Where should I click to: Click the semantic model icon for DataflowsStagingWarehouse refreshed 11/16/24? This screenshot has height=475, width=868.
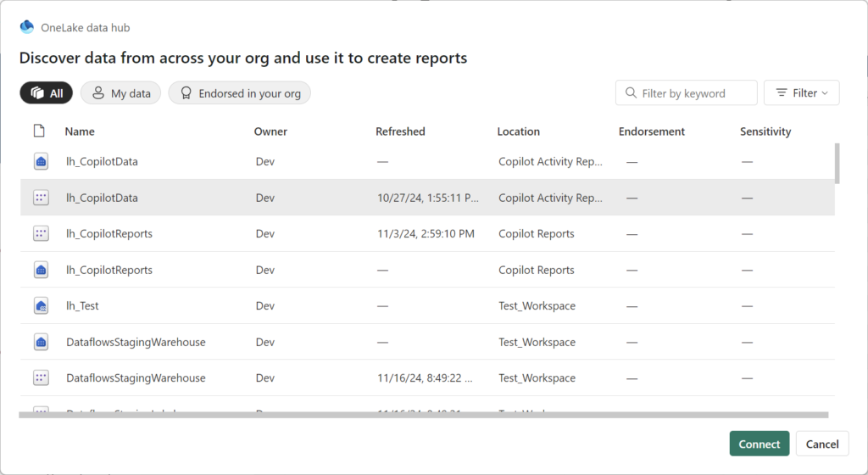click(x=41, y=378)
